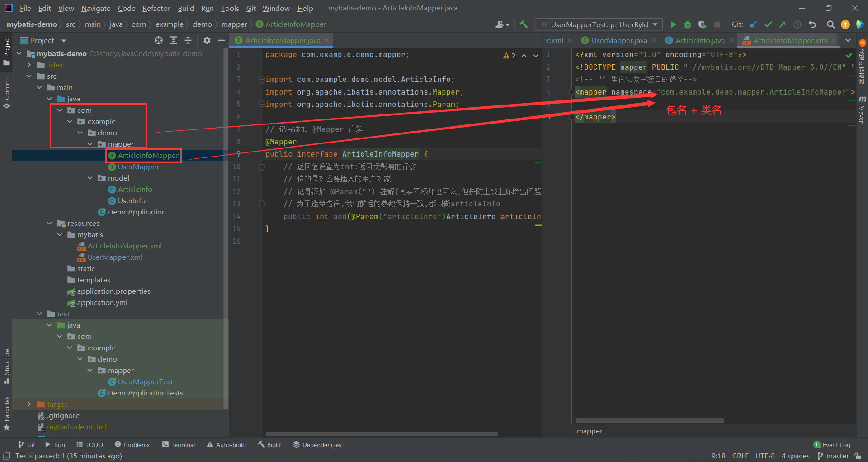This screenshot has width=868, height=462.
Task: Click the rollback undo arrow icon
Action: pos(812,24)
